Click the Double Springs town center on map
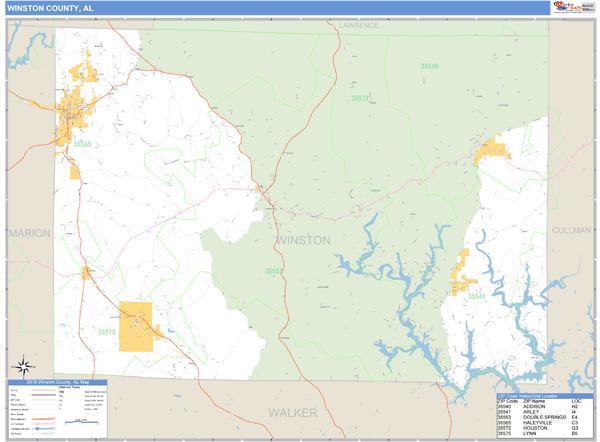600x442 pixels. pos(264,194)
